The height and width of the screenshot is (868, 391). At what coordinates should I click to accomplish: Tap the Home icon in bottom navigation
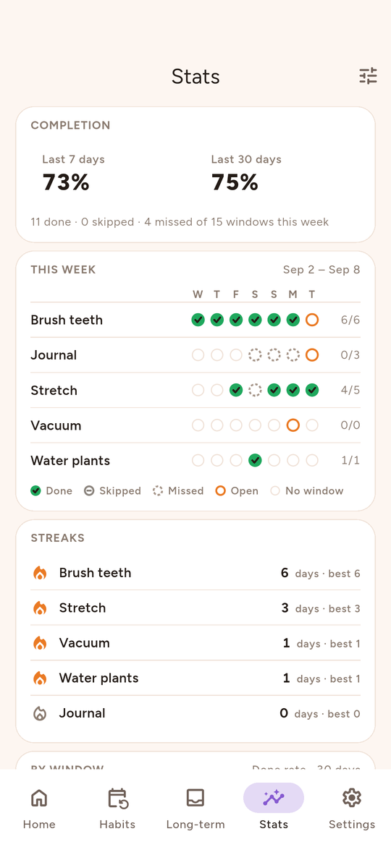click(x=39, y=798)
